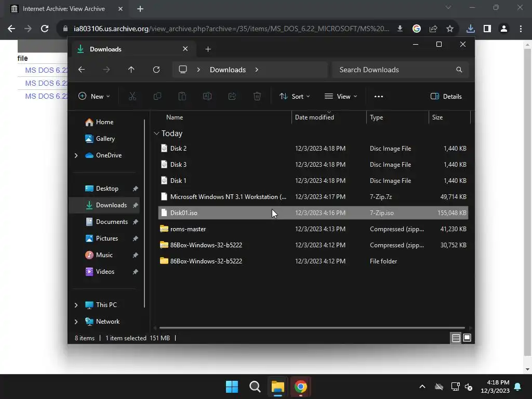The height and width of the screenshot is (399, 532).
Task: Reload the Chrome page
Action: [x=45, y=29]
